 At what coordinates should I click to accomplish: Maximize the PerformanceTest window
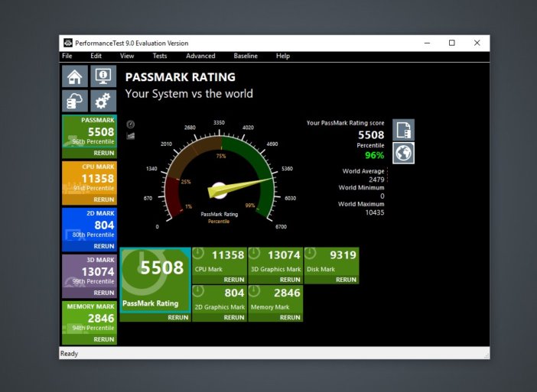452,43
